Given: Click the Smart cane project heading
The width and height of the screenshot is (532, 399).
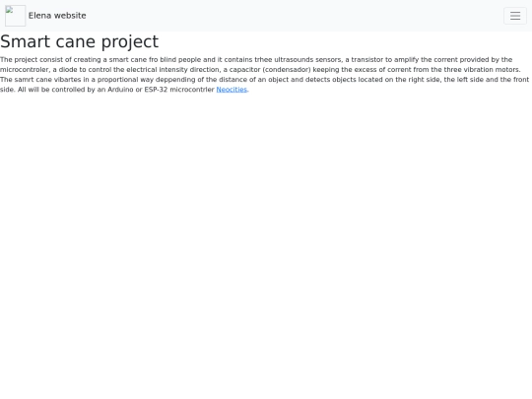Looking at the screenshot, I should click(80, 41).
